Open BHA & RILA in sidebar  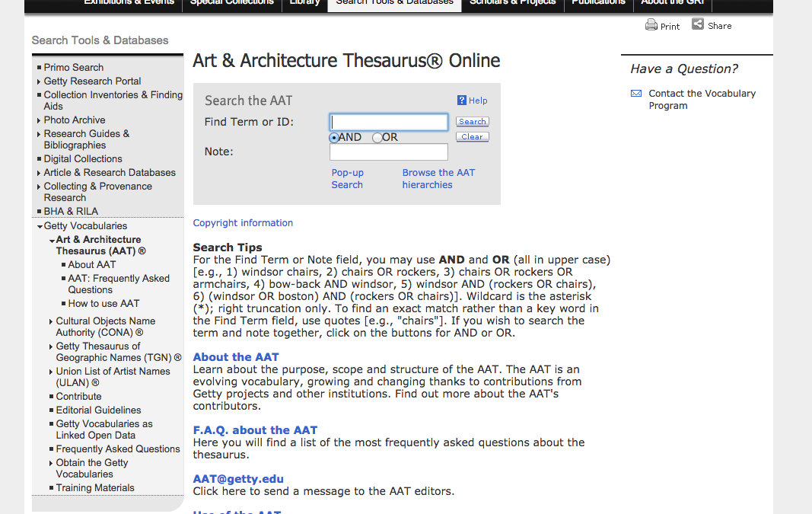[x=71, y=212]
